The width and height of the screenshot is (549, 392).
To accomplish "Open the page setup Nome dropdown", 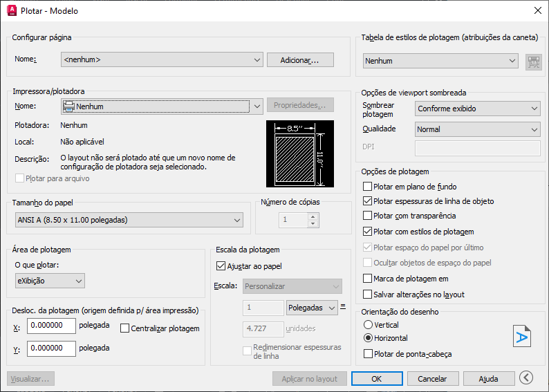I will click(x=162, y=59).
